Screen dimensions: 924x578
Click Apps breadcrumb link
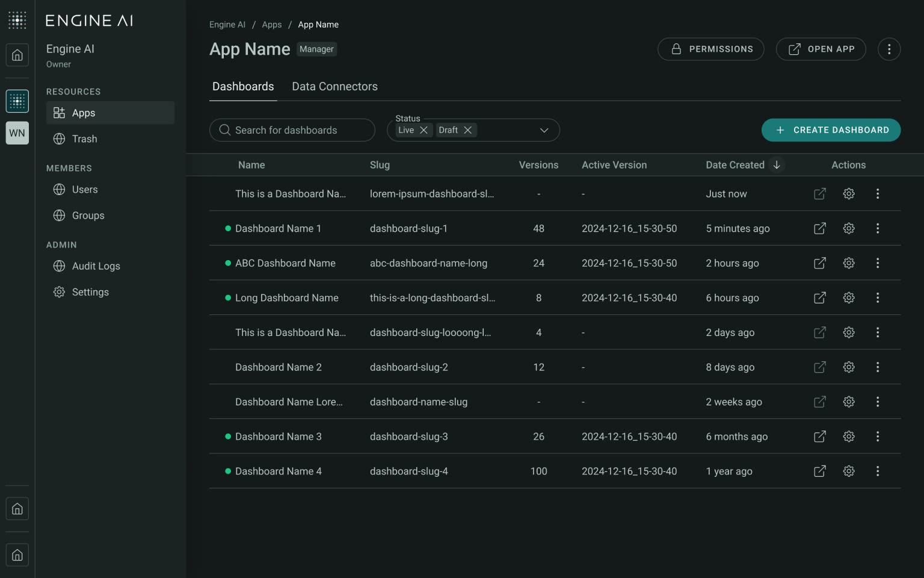(272, 25)
